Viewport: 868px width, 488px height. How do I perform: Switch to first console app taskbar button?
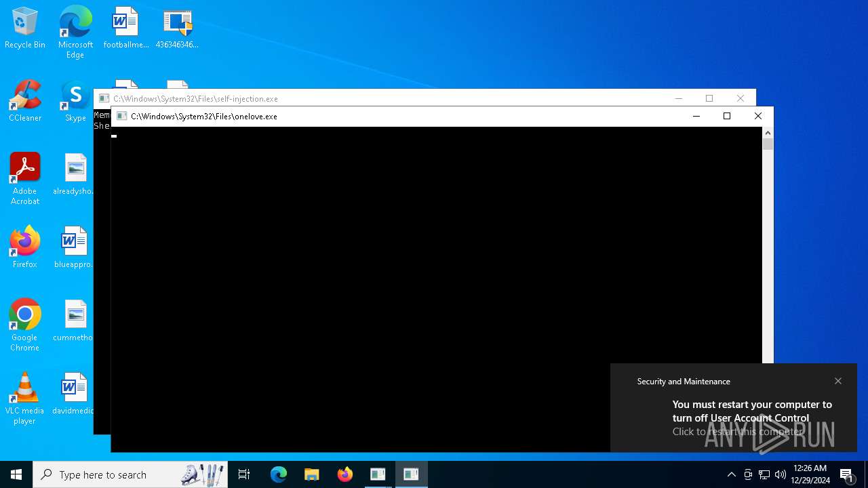378,474
